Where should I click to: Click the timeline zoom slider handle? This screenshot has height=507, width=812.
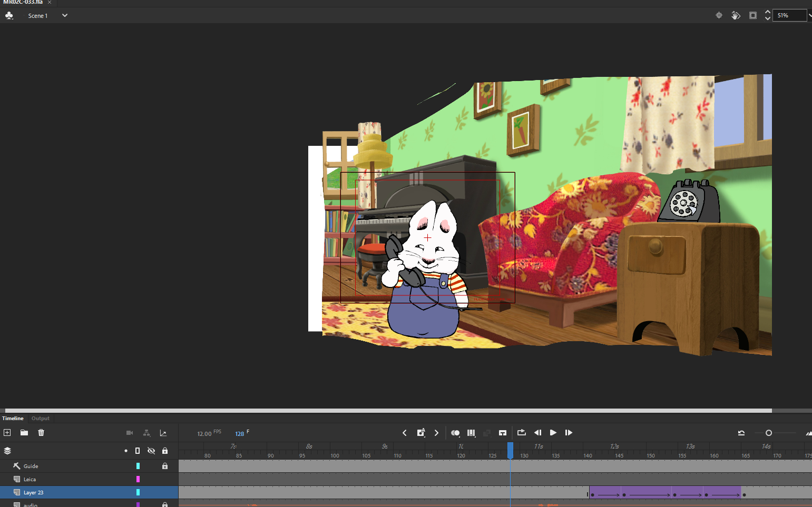(x=769, y=433)
